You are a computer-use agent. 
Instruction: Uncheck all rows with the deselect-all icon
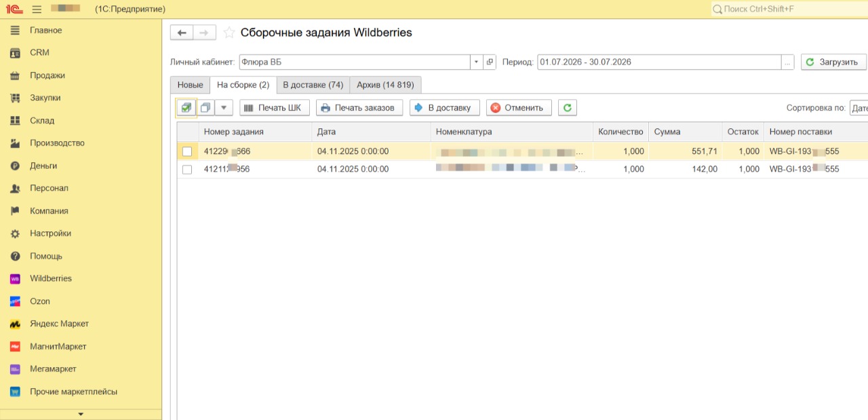pyautogui.click(x=205, y=107)
